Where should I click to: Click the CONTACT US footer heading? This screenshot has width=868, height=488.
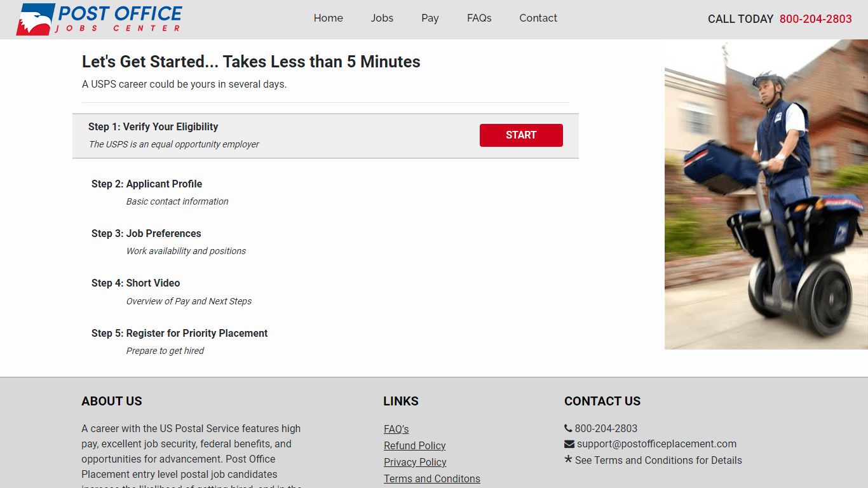point(602,401)
